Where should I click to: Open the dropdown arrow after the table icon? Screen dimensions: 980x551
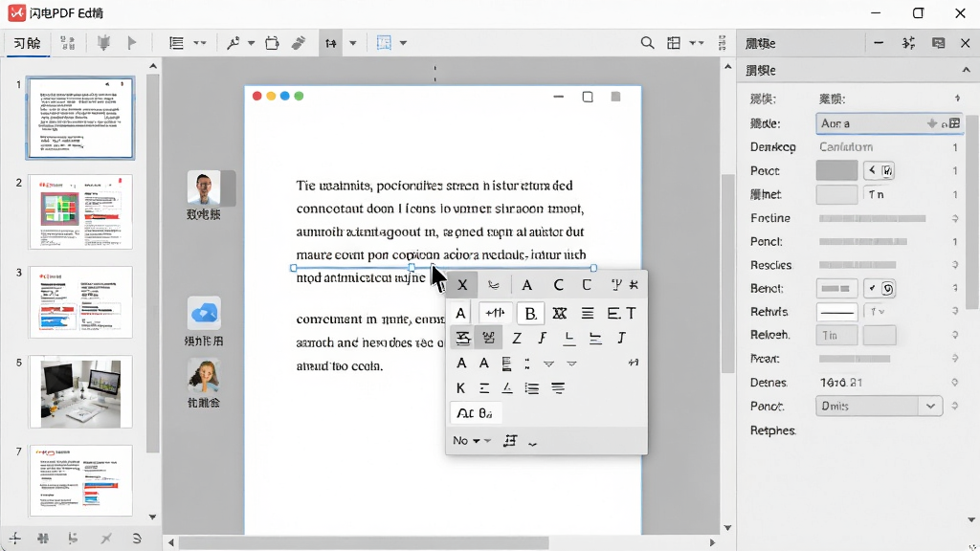pyautogui.click(x=697, y=43)
